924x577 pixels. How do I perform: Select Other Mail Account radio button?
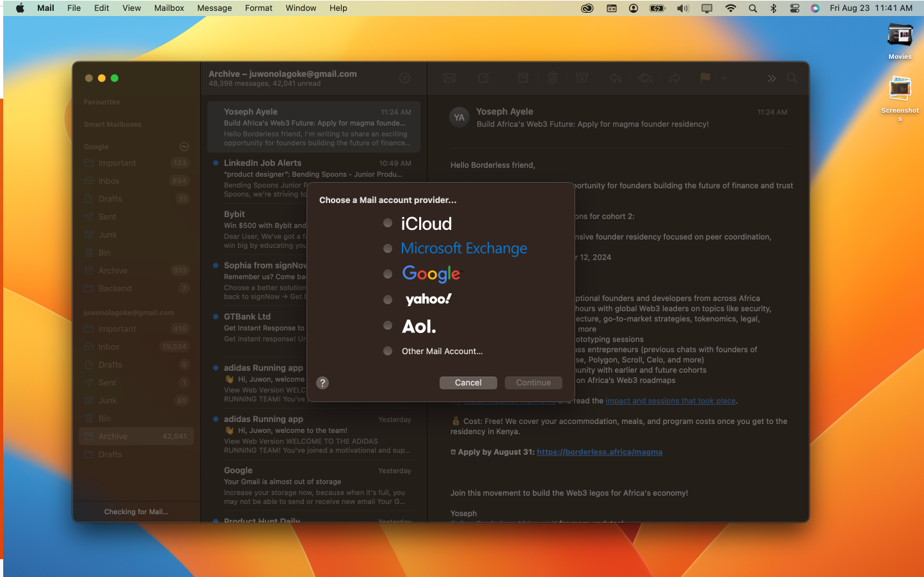(x=388, y=351)
